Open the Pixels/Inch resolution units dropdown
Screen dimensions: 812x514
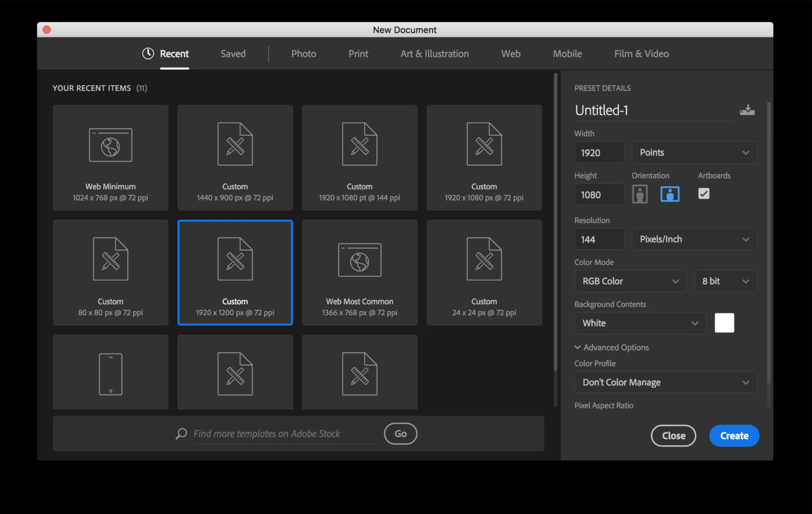(694, 239)
